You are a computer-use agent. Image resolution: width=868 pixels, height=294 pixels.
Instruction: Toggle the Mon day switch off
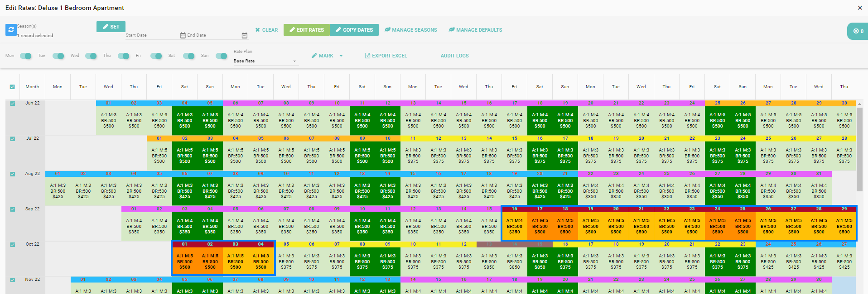point(26,56)
